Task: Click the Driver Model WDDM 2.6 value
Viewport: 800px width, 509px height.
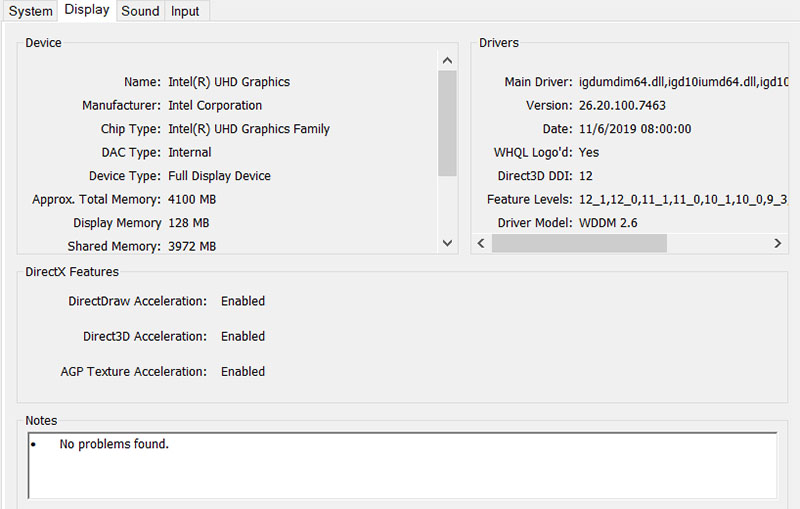Action: [608, 223]
